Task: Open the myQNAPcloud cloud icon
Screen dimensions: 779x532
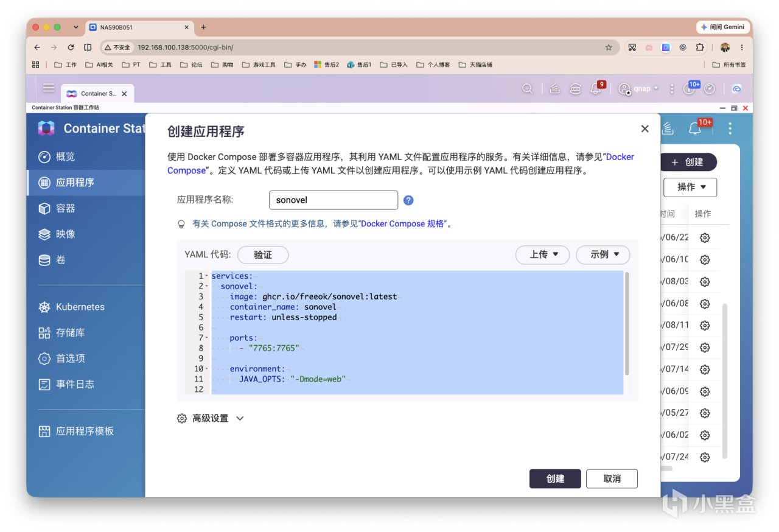Action: pyautogui.click(x=736, y=89)
